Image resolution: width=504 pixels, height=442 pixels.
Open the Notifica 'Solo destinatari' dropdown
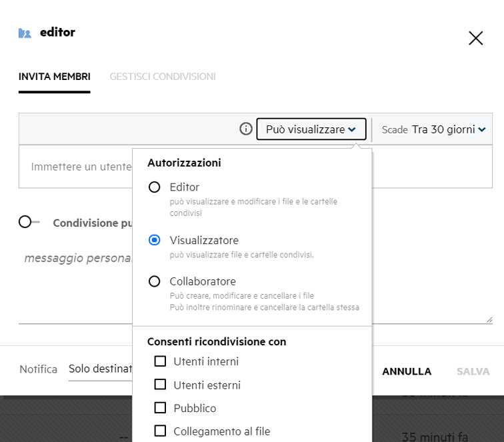point(100,369)
